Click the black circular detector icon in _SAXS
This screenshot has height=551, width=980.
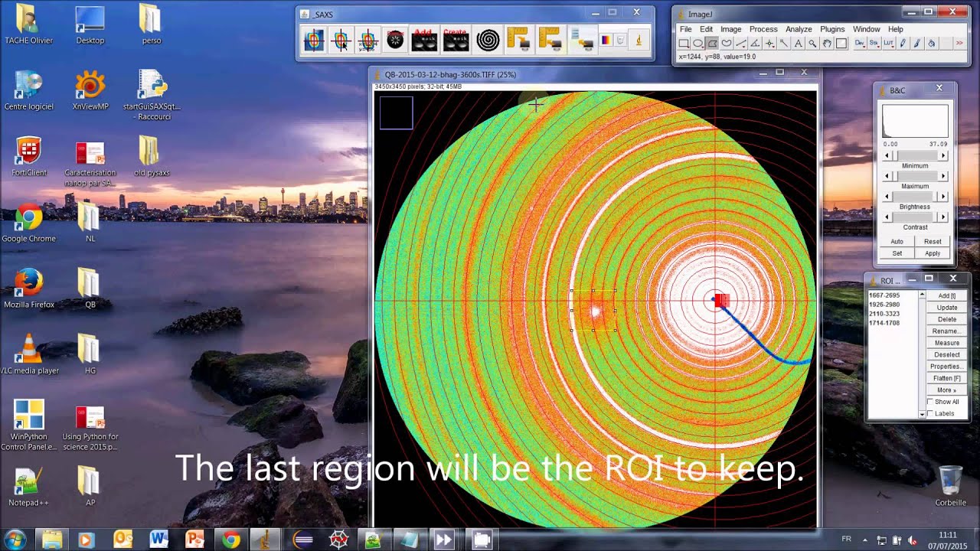[x=395, y=41]
